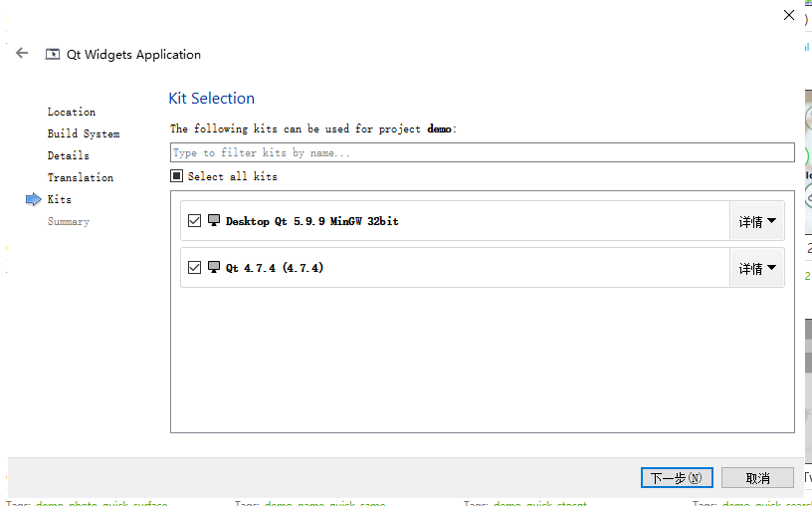
Task: Select the Translation wizard step
Action: 81,177
